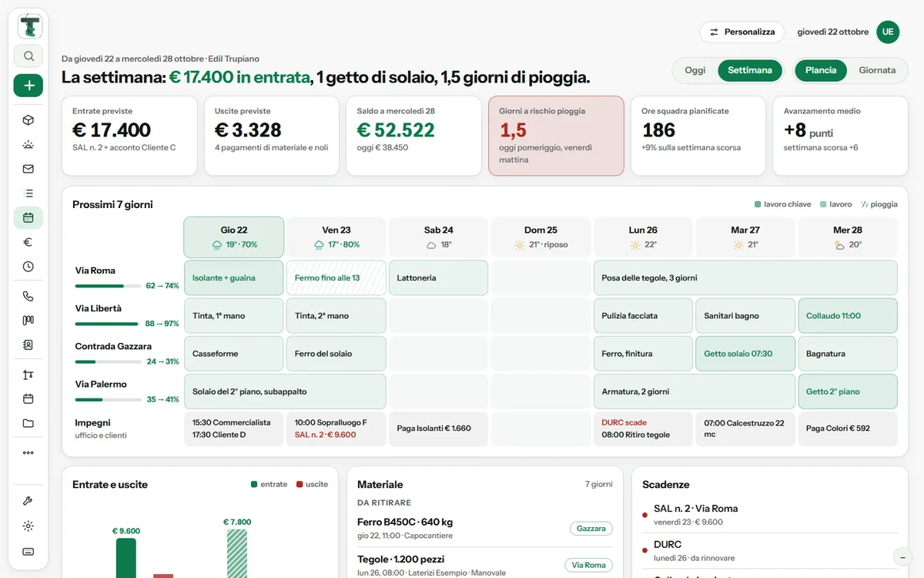This screenshot has height=578, width=924.
Task: Click the solid green € 9.600 bar
Action: pos(126,558)
